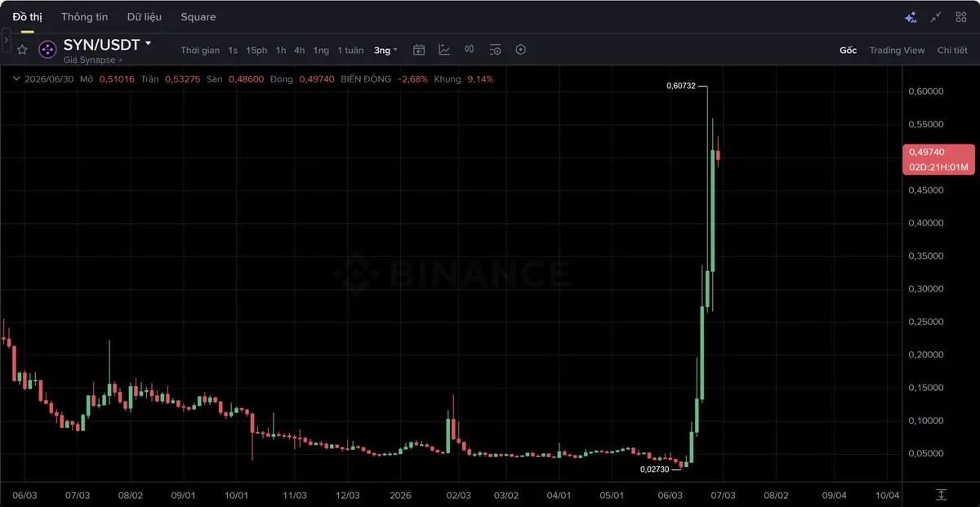The image size is (980, 507).
Task: Open the SYN/USDT pair selector dropdown
Action: 107,44
